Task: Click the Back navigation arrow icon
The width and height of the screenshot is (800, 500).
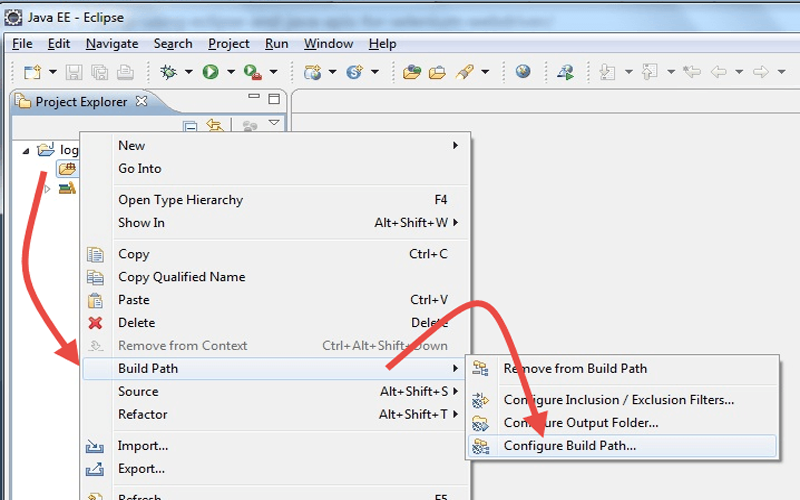Action: (x=718, y=72)
